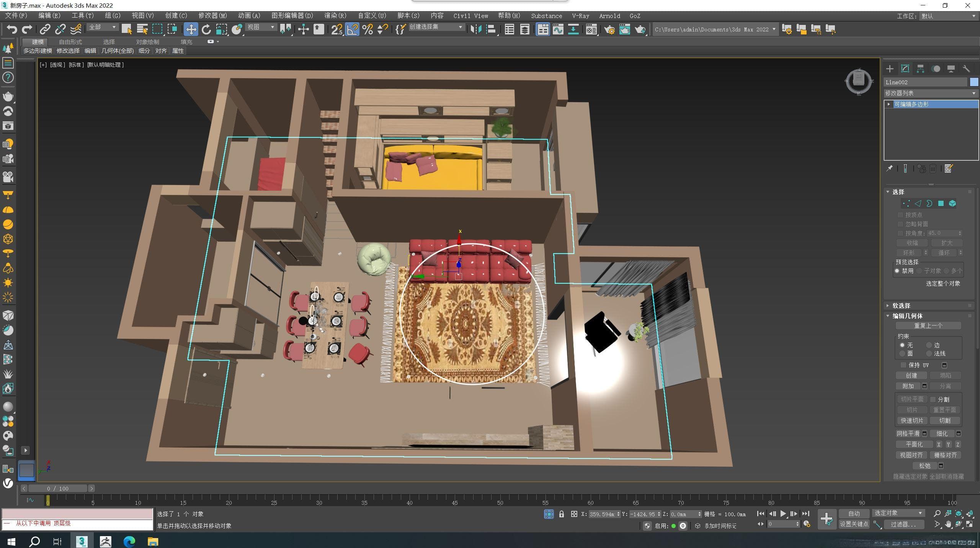The width and height of the screenshot is (980, 548).
Task: Open 修改器(M) menu
Action: tap(212, 16)
